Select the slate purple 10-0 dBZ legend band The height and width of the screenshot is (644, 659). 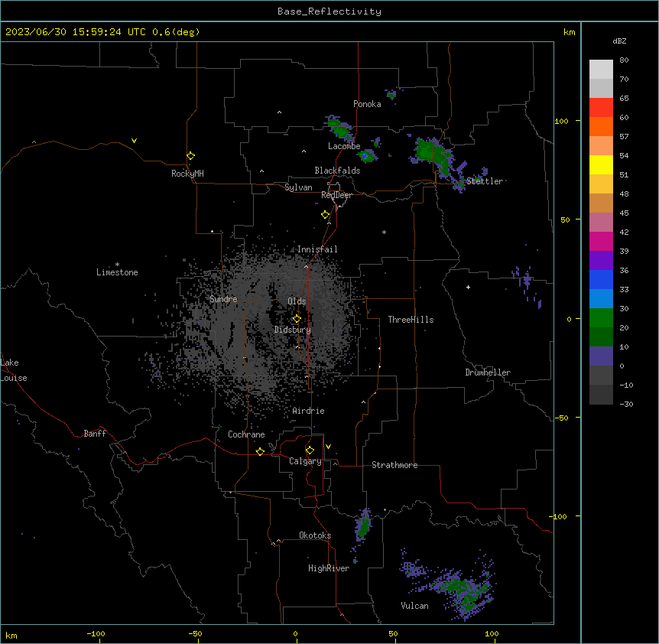pyautogui.click(x=601, y=356)
